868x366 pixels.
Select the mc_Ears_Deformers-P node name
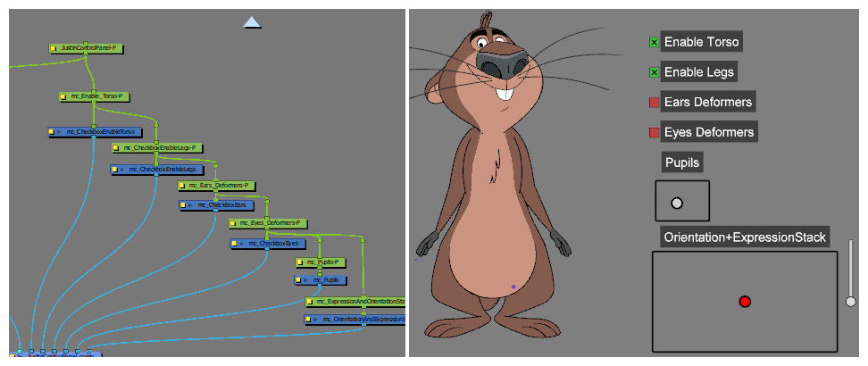click(219, 186)
